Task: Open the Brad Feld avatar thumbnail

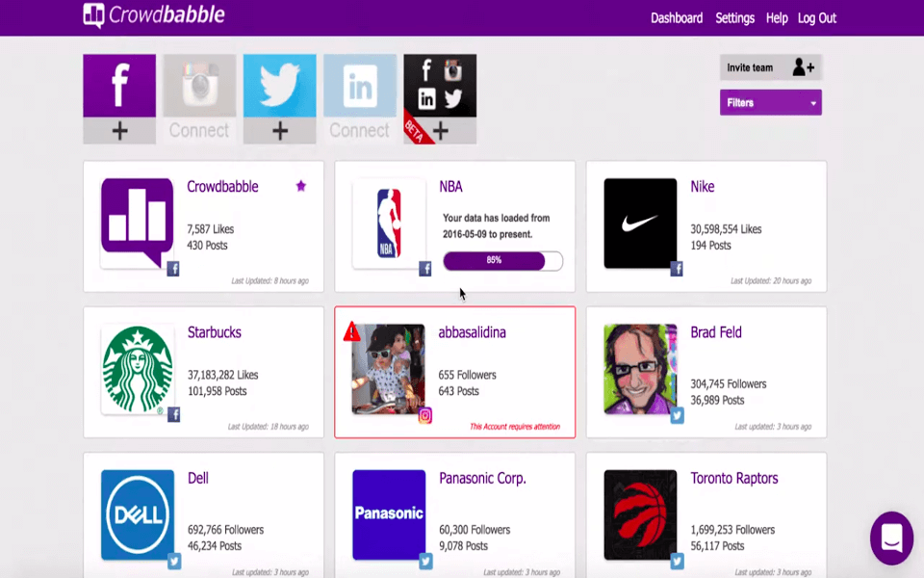Action: 641,369
